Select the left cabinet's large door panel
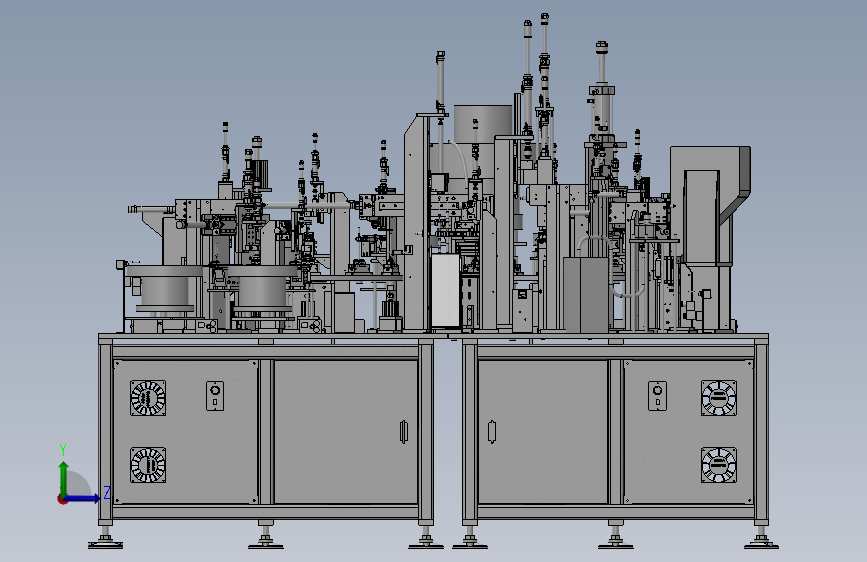Screen dimensions: 867x562 pos(346,432)
